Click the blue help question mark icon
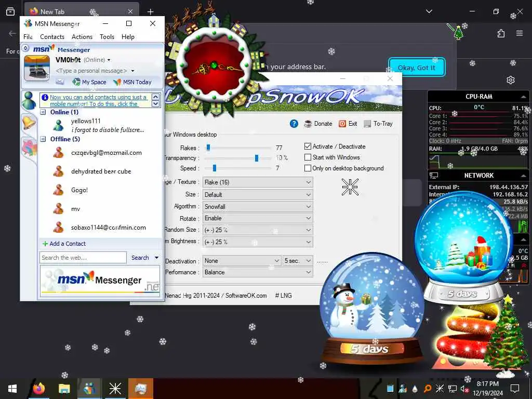This screenshot has height=399, width=532. pos(294,124)
